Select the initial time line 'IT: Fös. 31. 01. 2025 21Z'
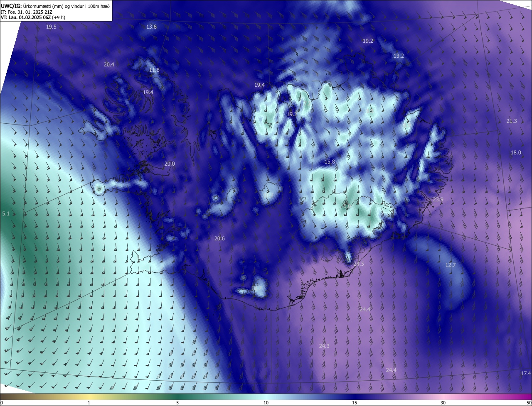 point(26,12)
